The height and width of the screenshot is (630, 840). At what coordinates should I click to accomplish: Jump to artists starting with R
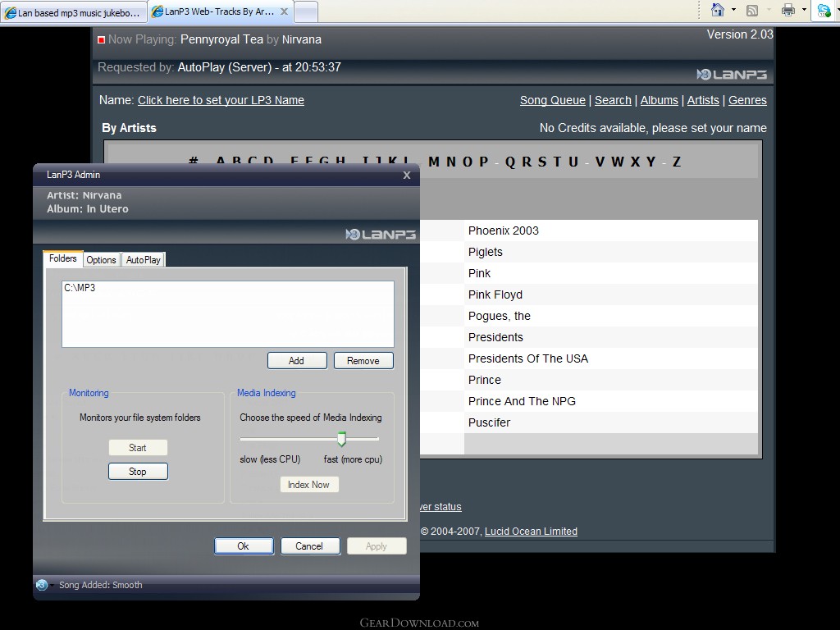click(x=527, y=162)
